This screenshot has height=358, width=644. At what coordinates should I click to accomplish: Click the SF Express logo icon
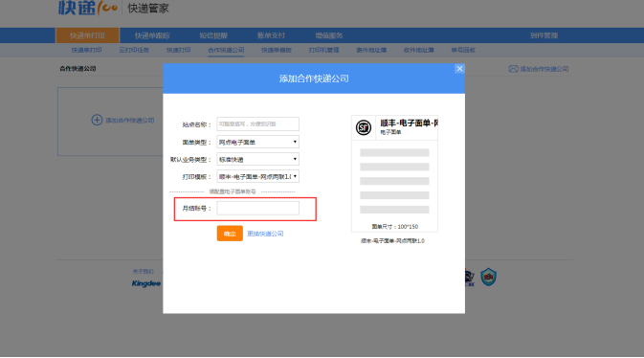pyautogui.click(x=364, y=127)
